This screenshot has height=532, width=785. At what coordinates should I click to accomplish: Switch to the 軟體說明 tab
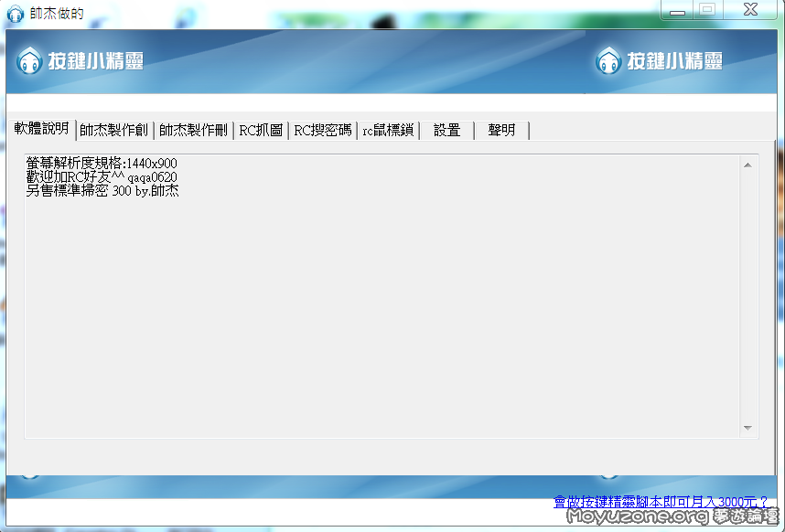tap(40, 129)
